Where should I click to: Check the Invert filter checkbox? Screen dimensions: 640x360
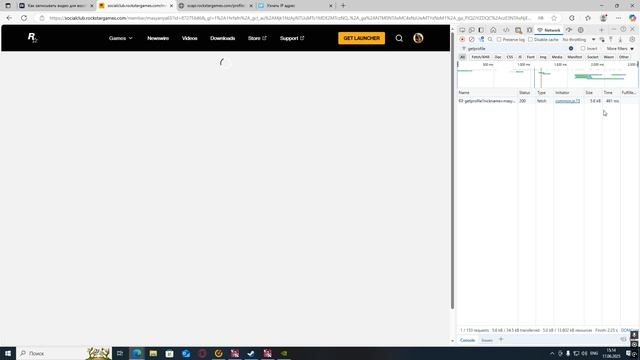pyautogui.click(x=583, y=49)
